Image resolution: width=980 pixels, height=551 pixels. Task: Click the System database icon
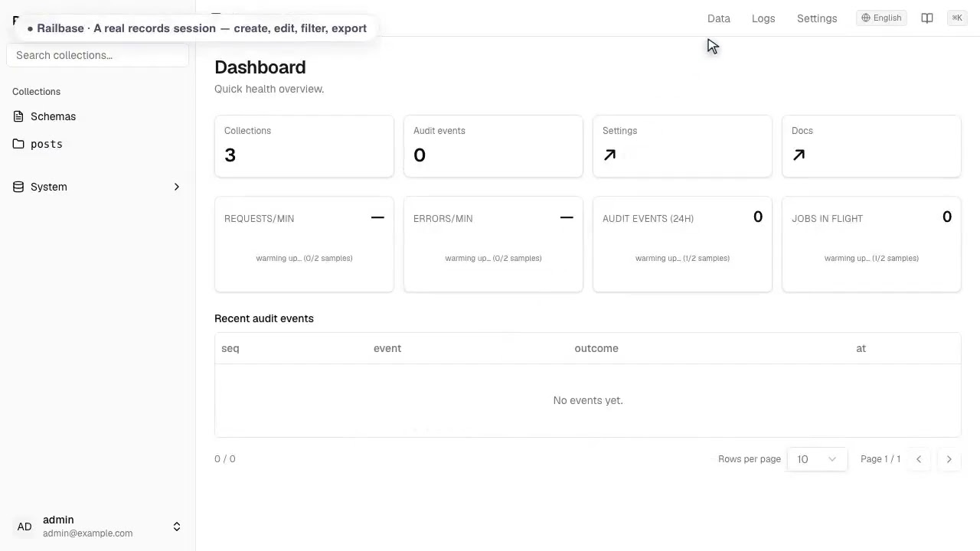[x=18, y=187]
